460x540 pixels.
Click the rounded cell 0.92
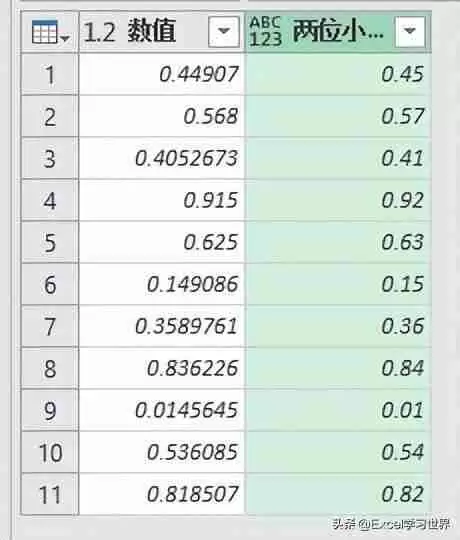338,200
